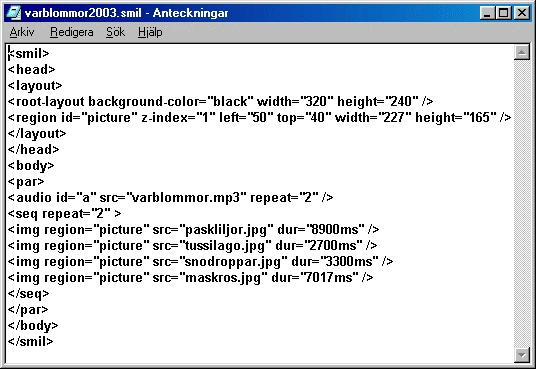Place cursor on snodroppar.jpg line
The height and width of the screenshot is (369, 536).
[x=200, y=262]
